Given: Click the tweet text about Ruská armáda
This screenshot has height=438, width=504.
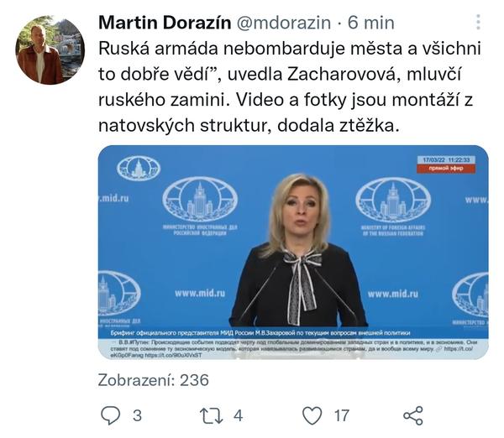Looking at the screenshot, I should (x=290, y=87).
